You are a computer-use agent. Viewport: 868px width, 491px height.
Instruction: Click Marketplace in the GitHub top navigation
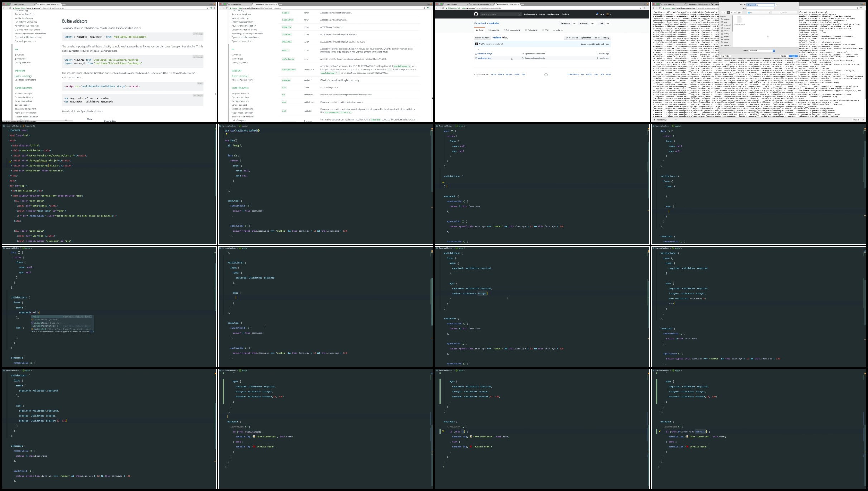pos(553,14)
